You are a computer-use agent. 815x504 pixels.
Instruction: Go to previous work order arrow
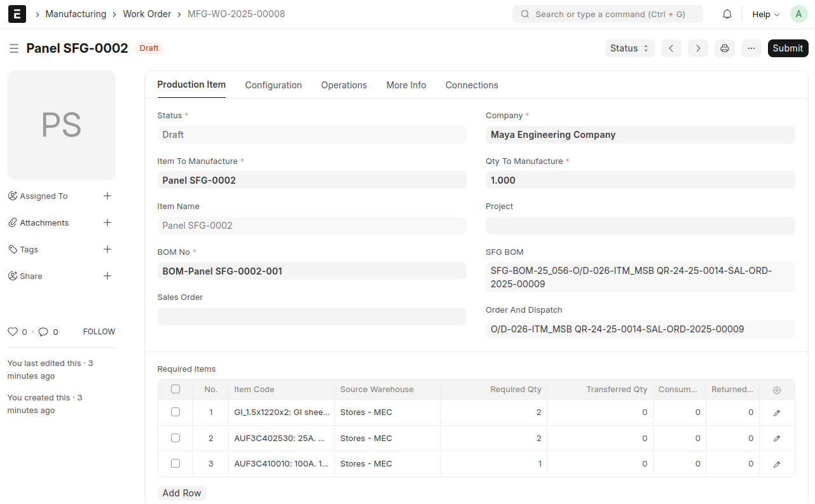(671, 48)
